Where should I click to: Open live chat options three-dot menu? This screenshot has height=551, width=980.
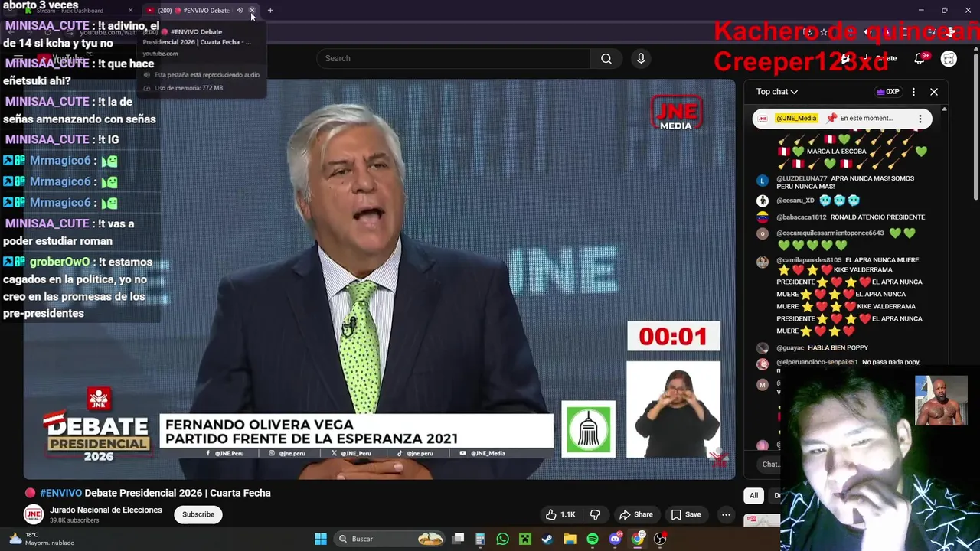point(913,92)
